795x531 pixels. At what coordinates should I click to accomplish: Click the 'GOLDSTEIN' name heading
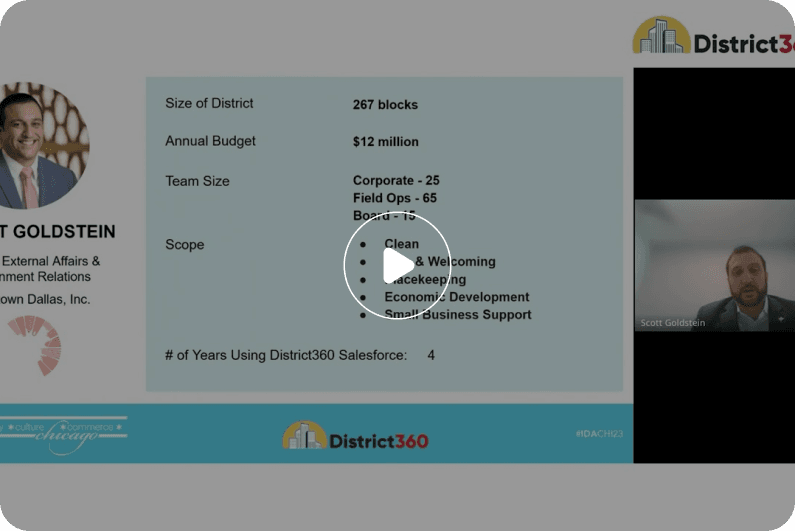coord(64,232)
